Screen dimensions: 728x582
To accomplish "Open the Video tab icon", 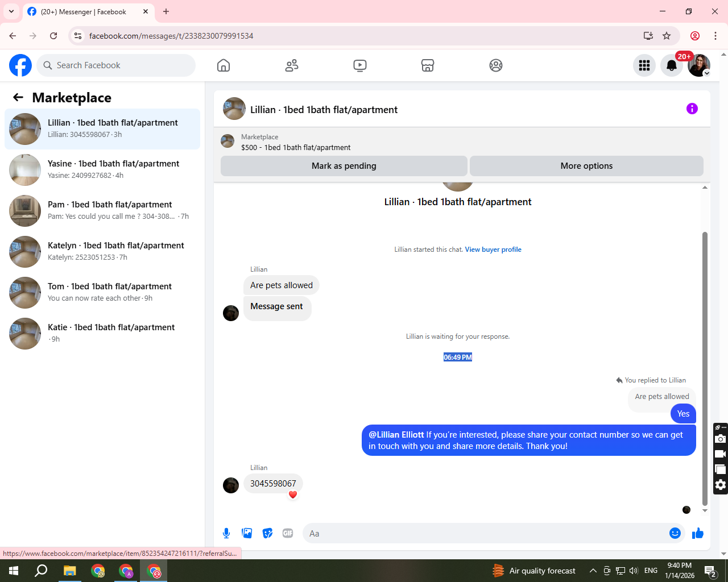I will pos(360,65).
